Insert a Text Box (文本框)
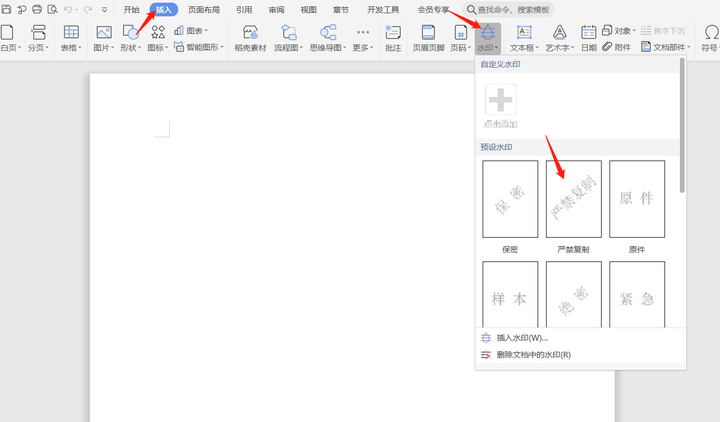The width and height of the screenshot is (720, 422). (524, 38)
